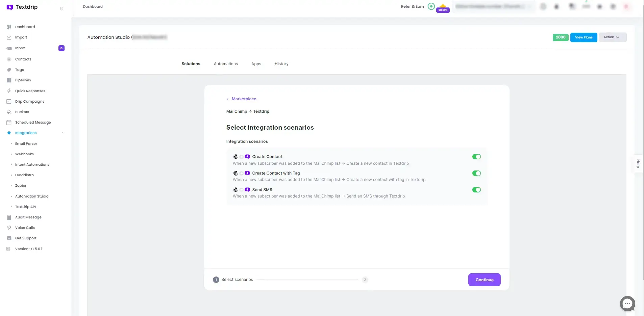Switch to the Automations tab

(x=226, y=64)
